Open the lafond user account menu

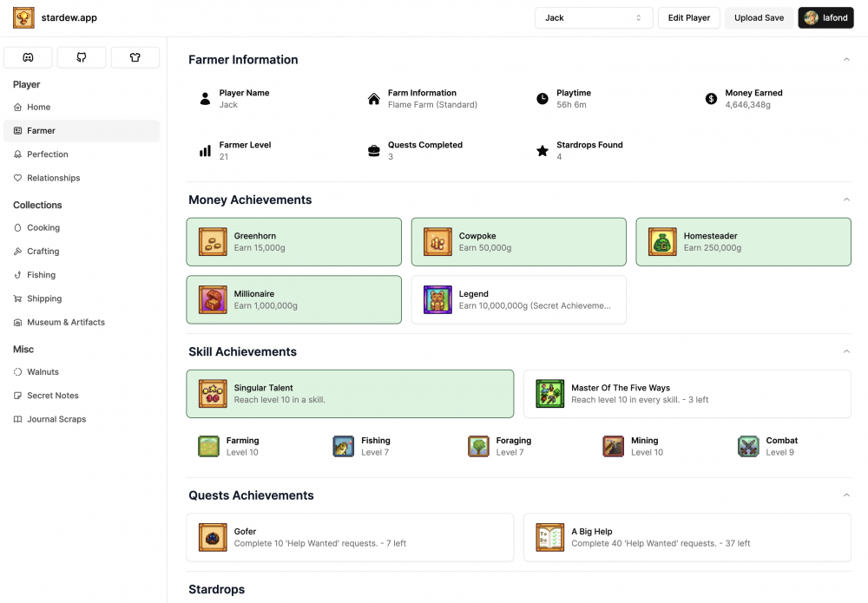point(825,17)
